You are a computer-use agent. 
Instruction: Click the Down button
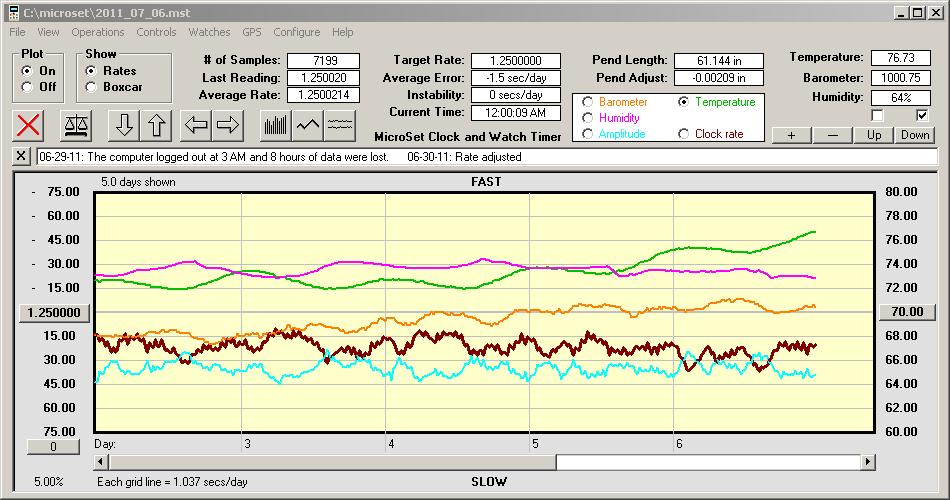(915, 135)
